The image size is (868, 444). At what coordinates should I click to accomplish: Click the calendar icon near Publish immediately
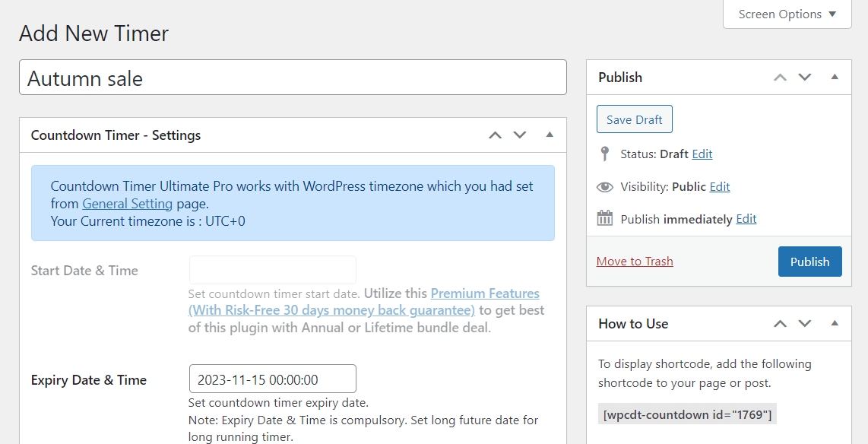coord(604,218)
